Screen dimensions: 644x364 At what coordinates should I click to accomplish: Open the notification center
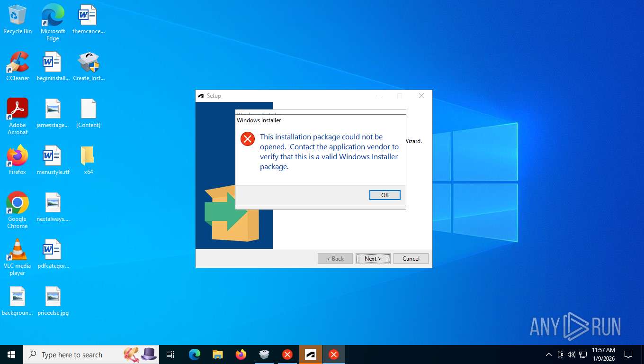(x=628, y=355)
